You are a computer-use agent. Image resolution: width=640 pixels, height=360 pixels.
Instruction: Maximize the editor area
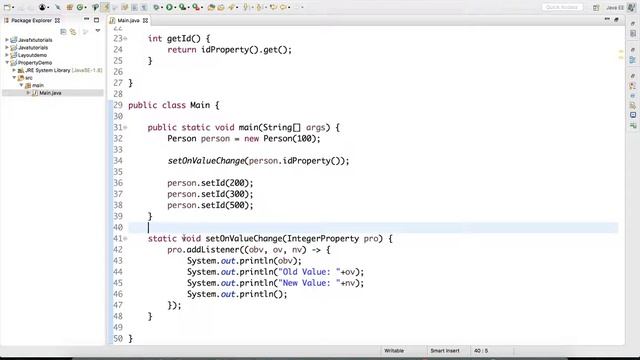[x=616, y=19]
